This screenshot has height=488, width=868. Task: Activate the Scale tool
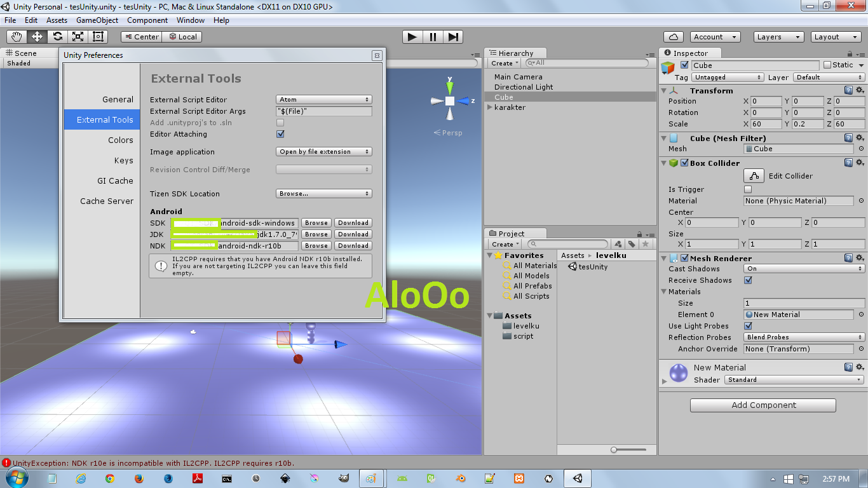pos(77,36)
